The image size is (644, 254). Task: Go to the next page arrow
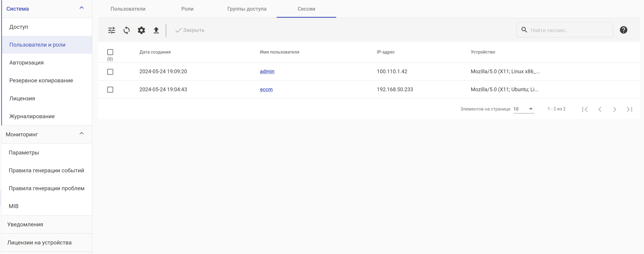point(615,109)
